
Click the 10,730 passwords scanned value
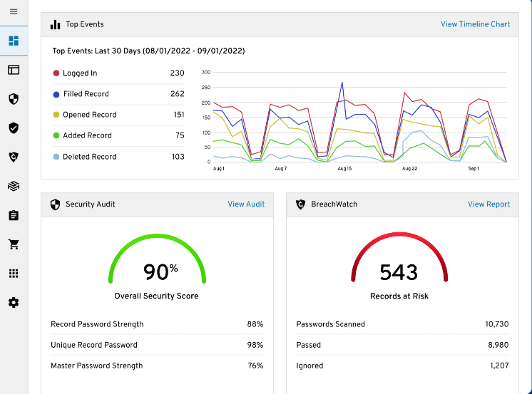point(497,324)
